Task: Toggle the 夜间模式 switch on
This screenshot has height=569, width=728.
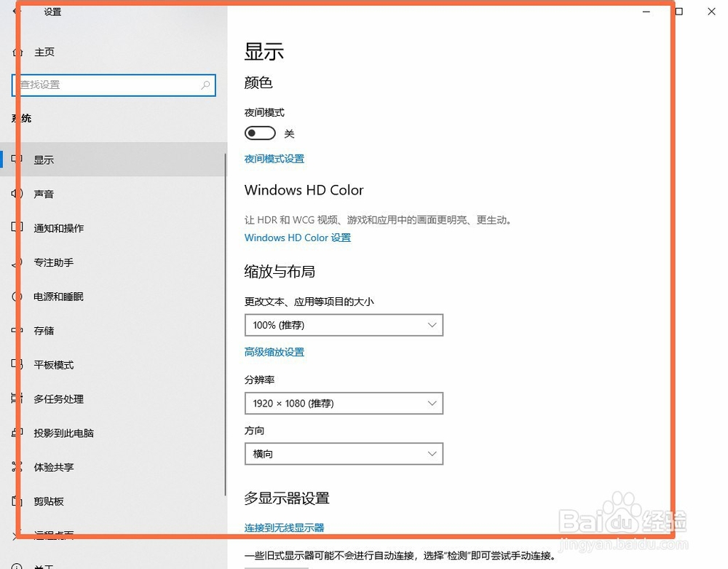Action: [x=260, y=133]
